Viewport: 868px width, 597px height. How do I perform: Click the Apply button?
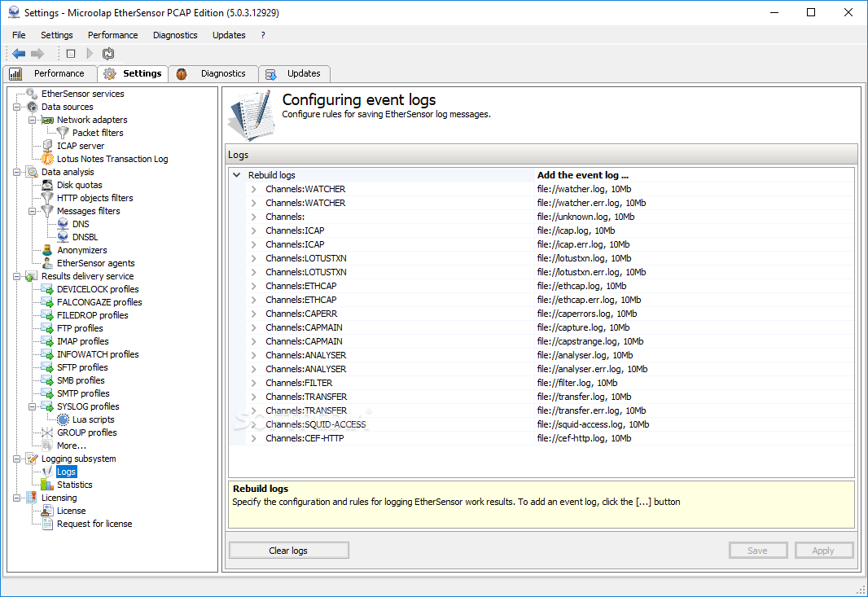(x=823, y=551)
